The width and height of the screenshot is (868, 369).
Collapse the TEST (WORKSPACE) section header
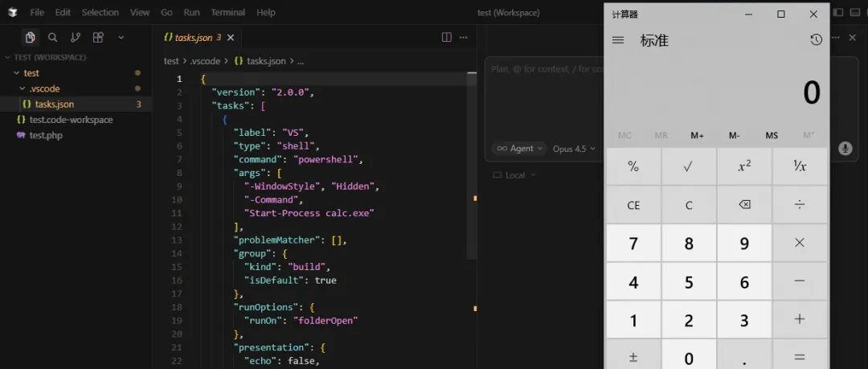[76, 57]
